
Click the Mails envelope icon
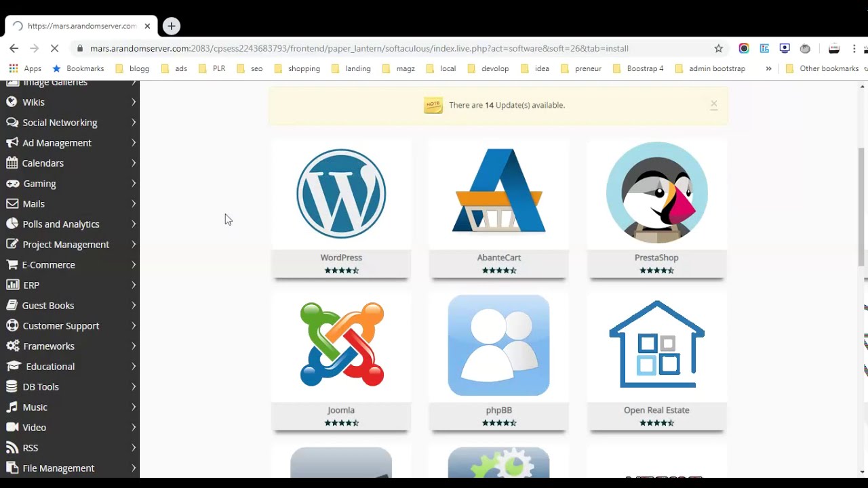11,203
